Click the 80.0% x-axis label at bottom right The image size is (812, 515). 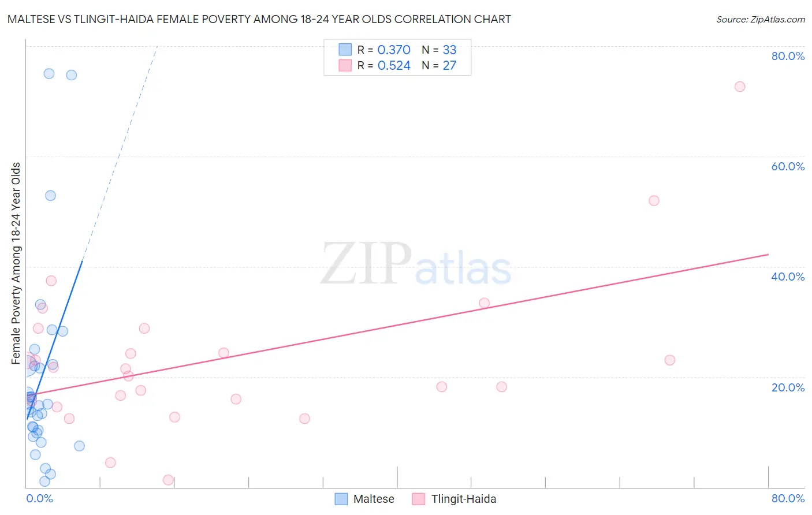[788, 498]
